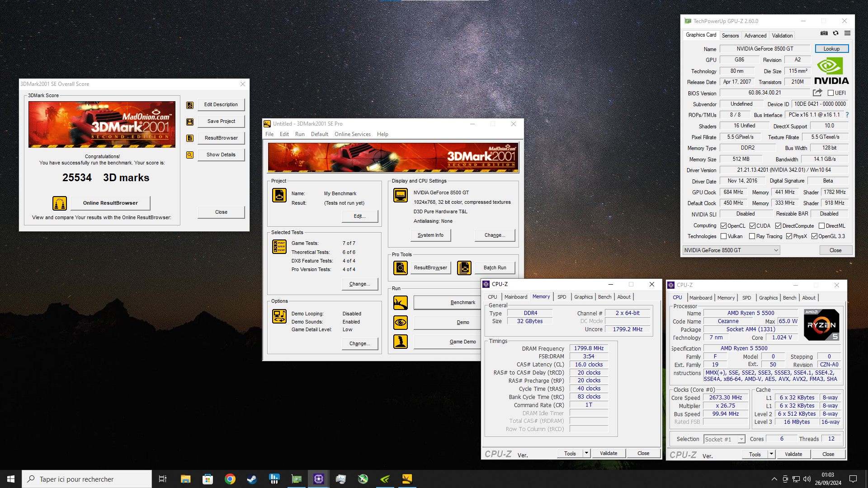Click the Game Demo joystick icon
The image size is (868, 488).
[401, 342]
